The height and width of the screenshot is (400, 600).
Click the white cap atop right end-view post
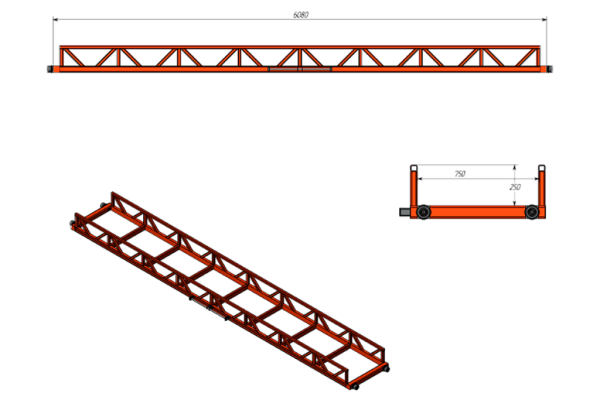(x=541, y=168)
